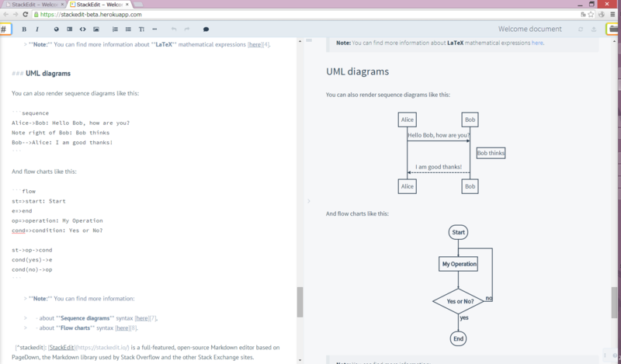Switch to the first StackEdit browser tab
The image size is (621, 364).
pos(33,5)
